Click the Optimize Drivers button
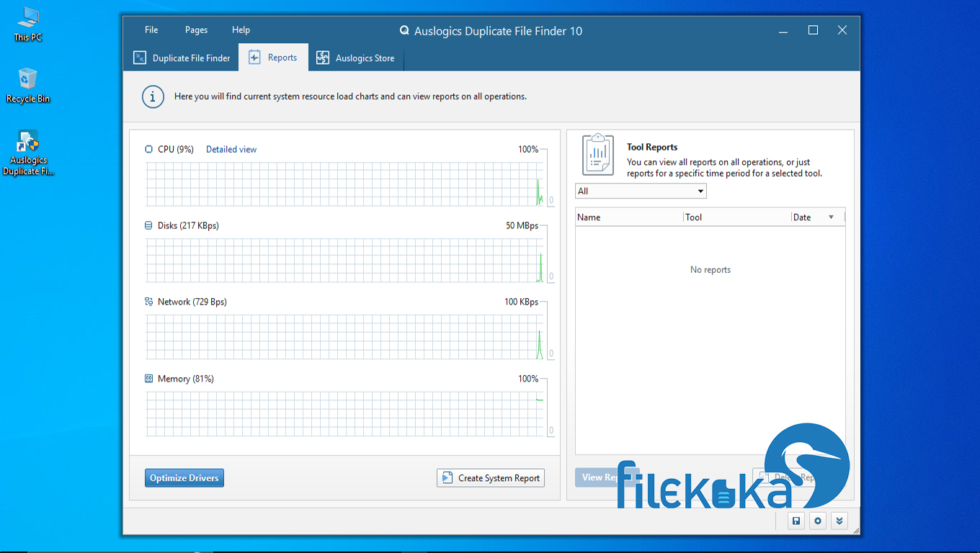Screen dimensions: 980x553 tap(184, 478)
